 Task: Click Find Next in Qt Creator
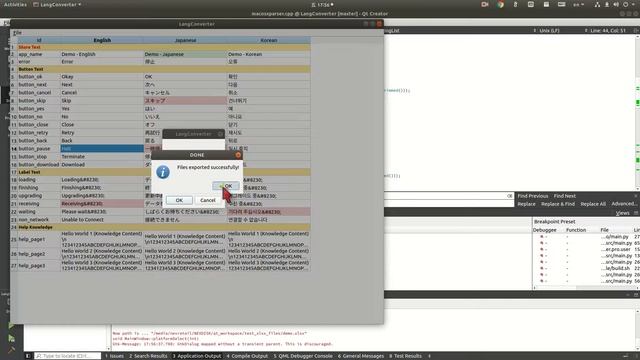[564, 196]
